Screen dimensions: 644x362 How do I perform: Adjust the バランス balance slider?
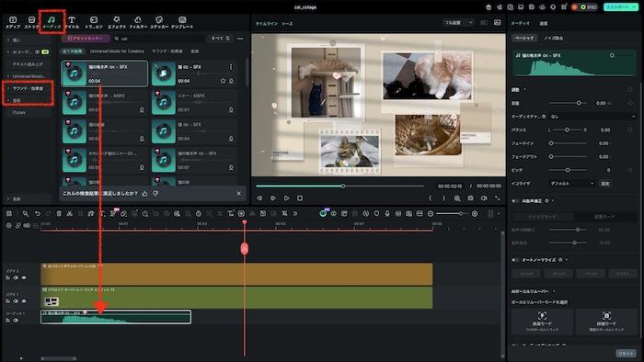[x=567, y=130]
